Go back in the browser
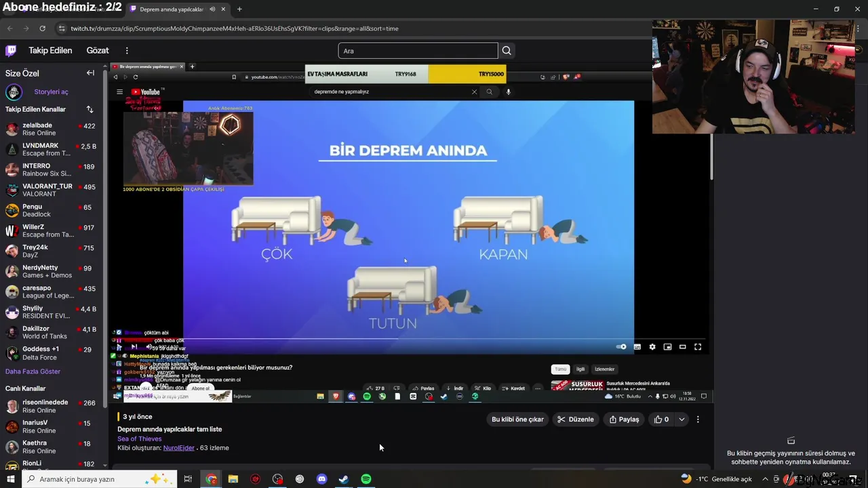 pyautogui.click(x=10, y=28)
